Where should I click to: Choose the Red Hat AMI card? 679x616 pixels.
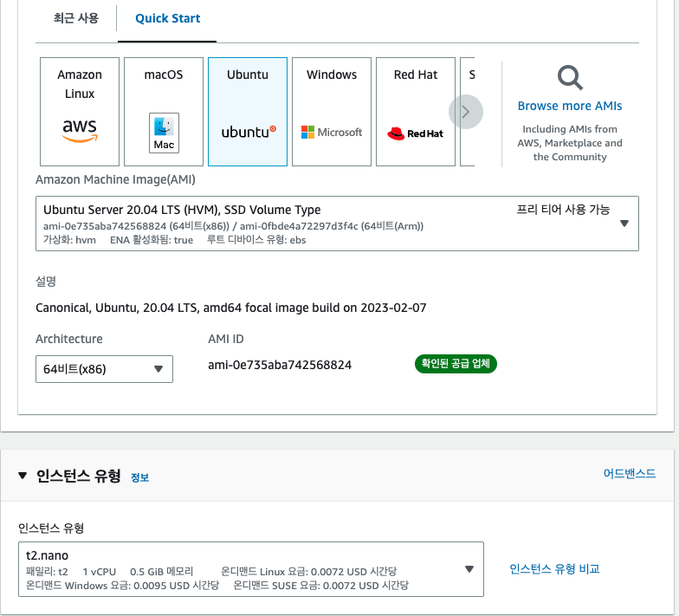coord(416,112)
